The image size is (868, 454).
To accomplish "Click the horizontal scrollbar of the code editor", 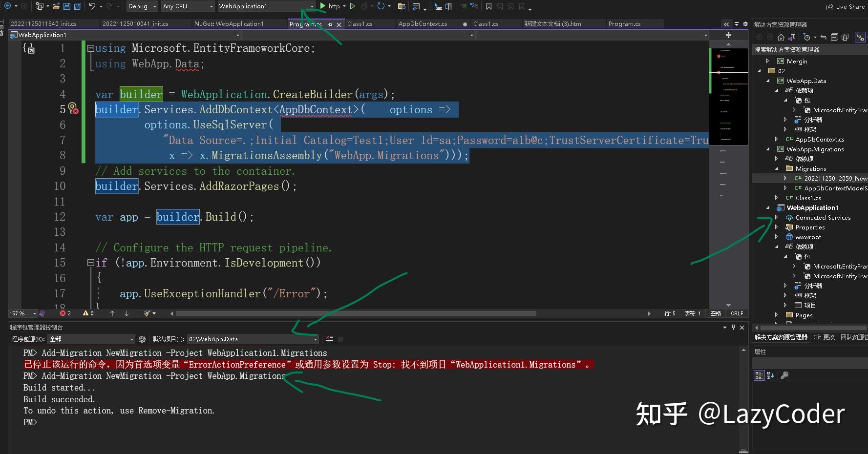I will click(x=355, y=313).
